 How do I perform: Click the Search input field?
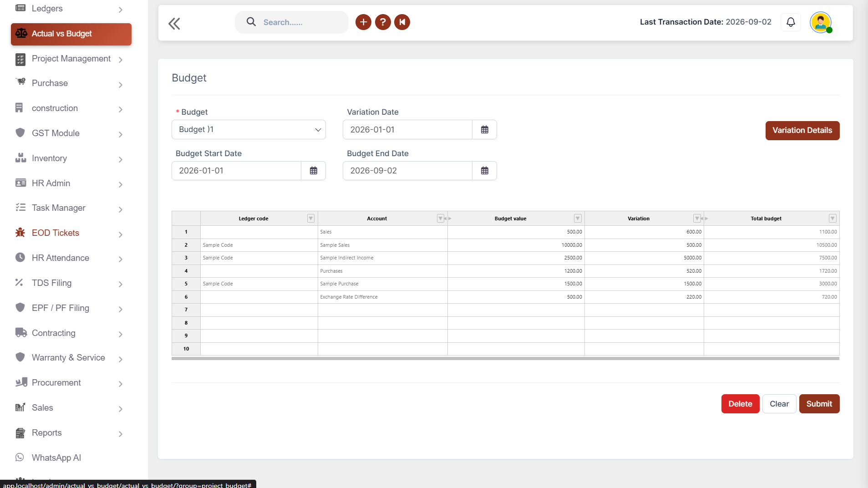[303, 22]
